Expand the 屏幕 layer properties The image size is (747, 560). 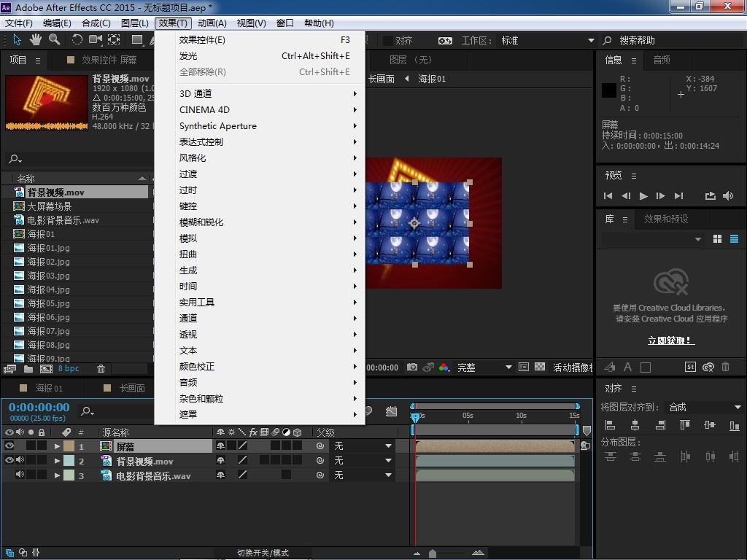coord(57,446)
